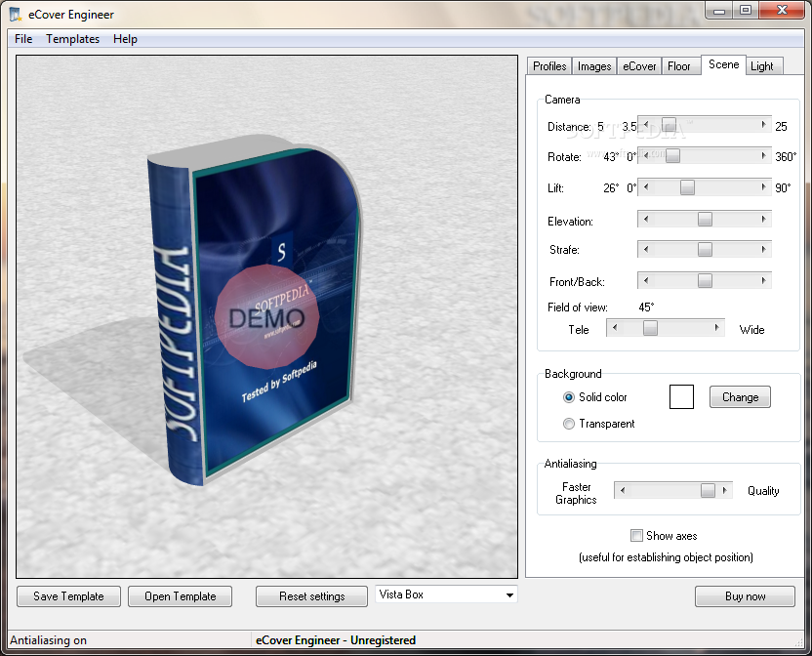Click the Antialiasing on status text
The image size is (812, 656).
pyautogui.click(x=48, y=640)
